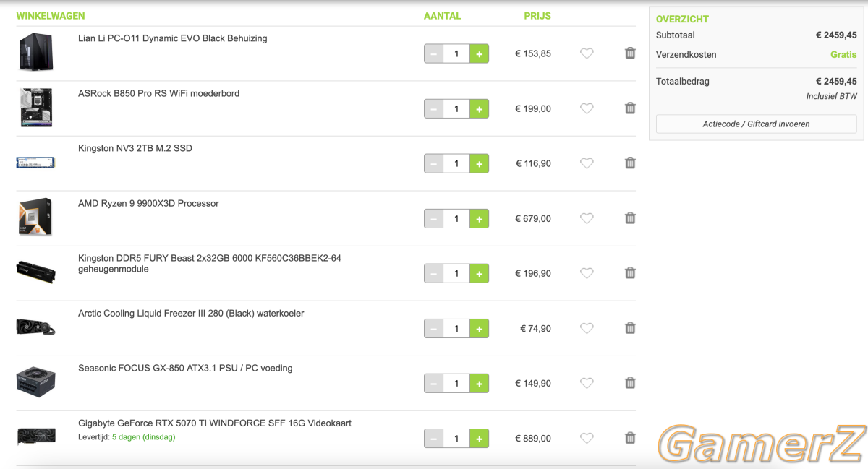The image size is (868, 469).
Task: Click the € 889,00 price of the RTX 5070 Ti
Action: (533, 438)
